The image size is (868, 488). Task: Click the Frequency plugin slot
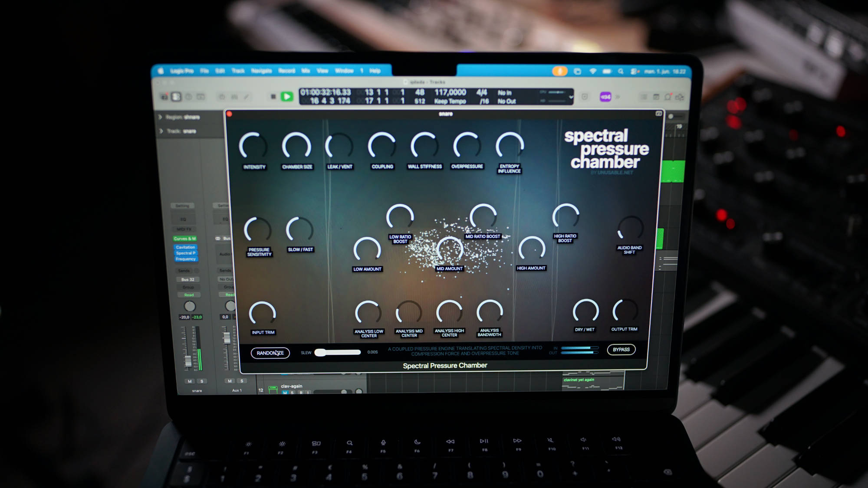[x=186, y=259]
